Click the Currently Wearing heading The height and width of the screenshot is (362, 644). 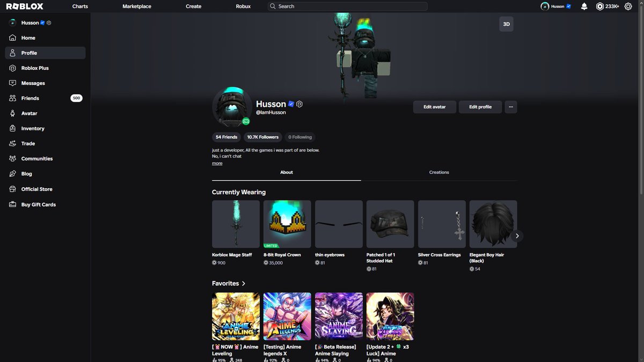[239, 192]
